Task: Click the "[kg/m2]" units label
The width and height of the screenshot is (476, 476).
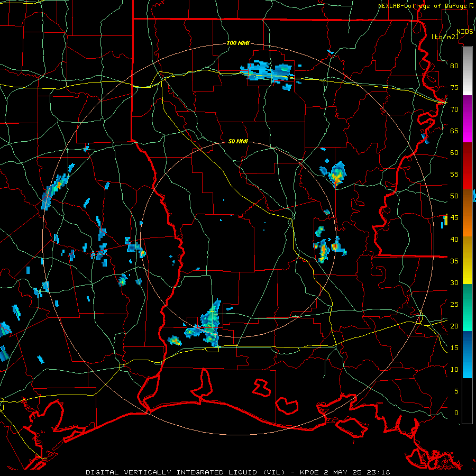Action: [x=445, y=37]
